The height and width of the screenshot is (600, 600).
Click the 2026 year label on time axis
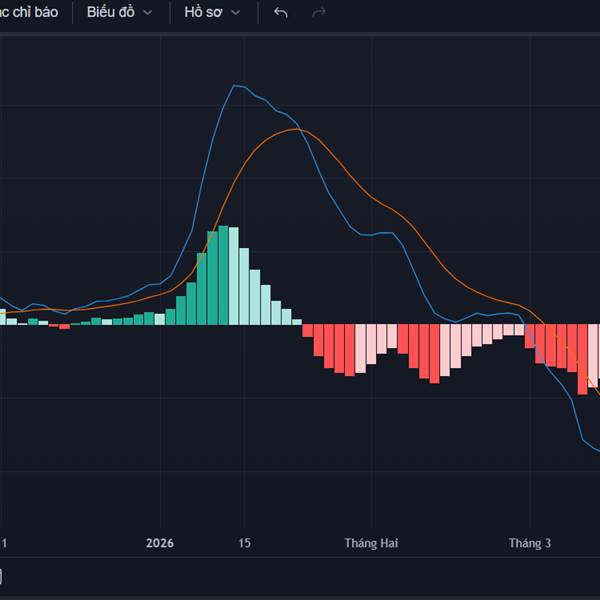point(160,543)
